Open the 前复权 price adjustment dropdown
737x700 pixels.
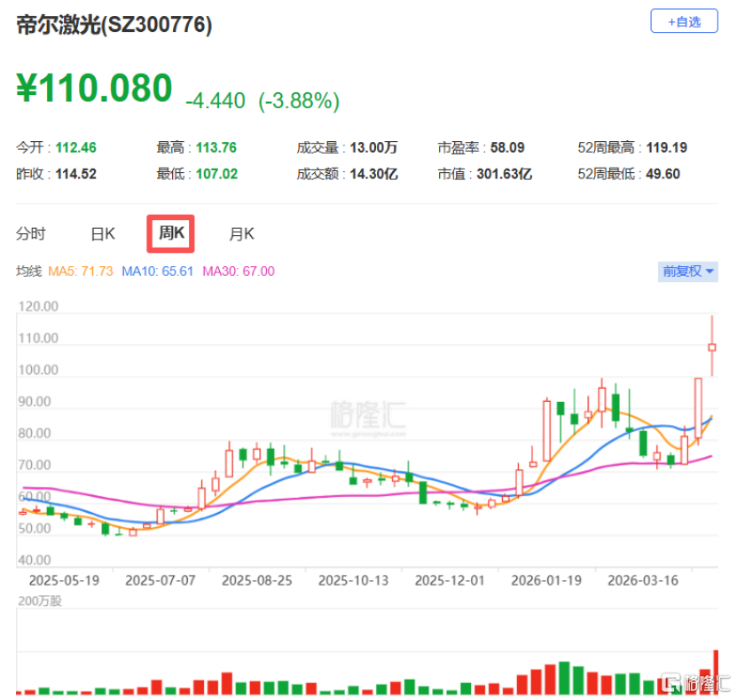click(x=687, y=272)
